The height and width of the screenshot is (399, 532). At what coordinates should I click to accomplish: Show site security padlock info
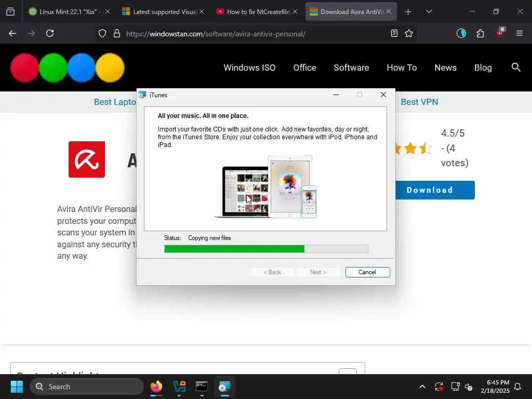coord(117,34)
